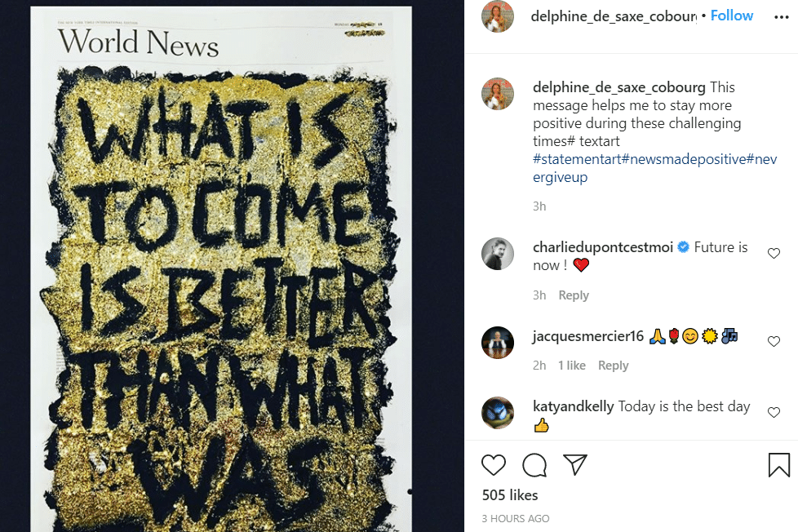
Task: Save post with the bookmark icon
Action: 778,465
